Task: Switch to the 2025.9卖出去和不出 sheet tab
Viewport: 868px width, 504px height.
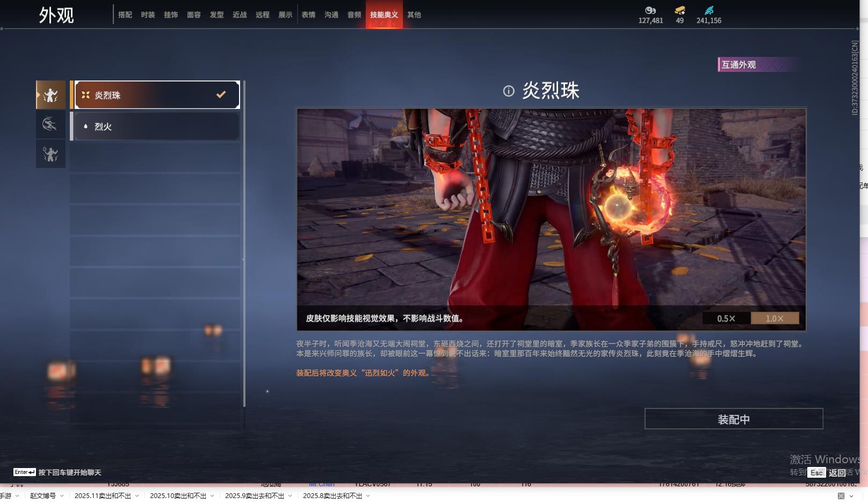Action: pos(255,496)
